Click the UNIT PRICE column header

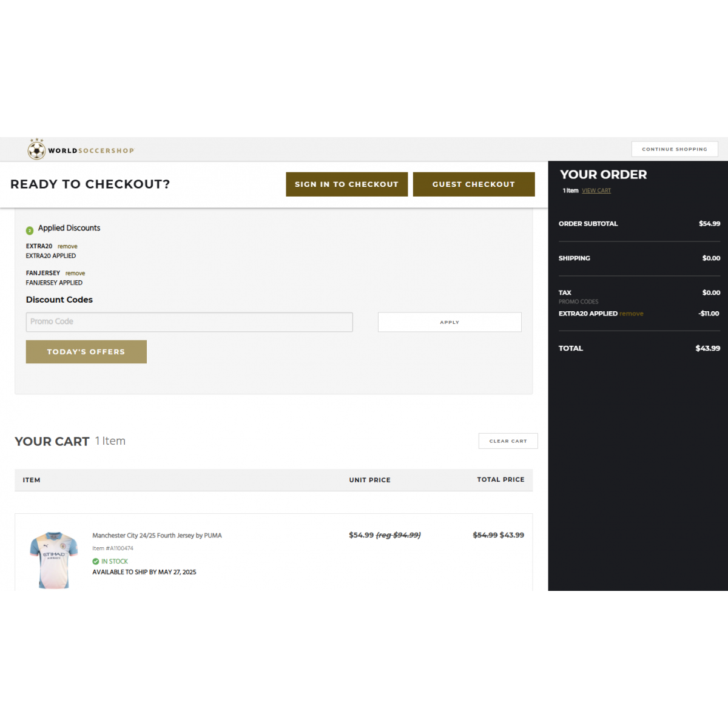pyautogui.click(x=370, y=480)
